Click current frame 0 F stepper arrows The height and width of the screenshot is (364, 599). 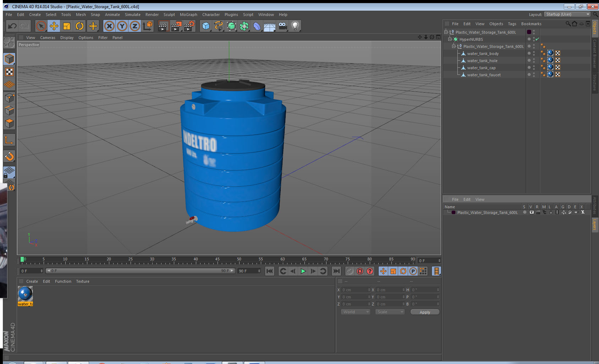coord(439,261)
